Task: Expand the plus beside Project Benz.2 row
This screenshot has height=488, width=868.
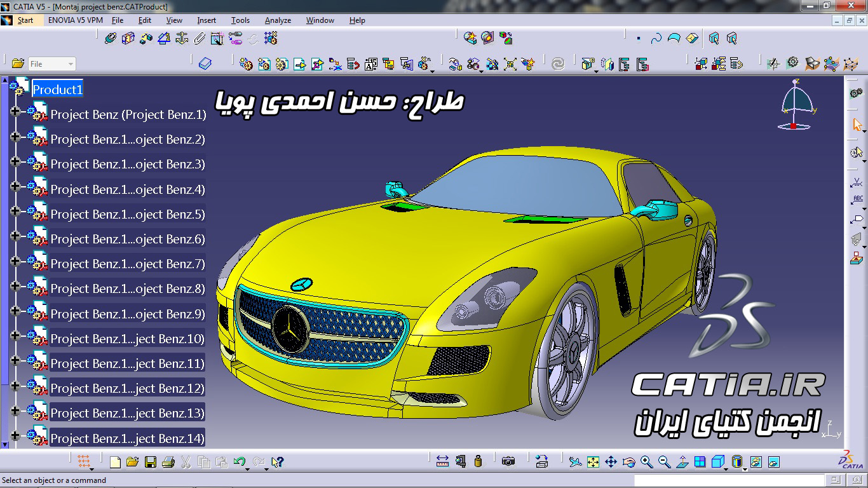Action: (x=15, y=137)
